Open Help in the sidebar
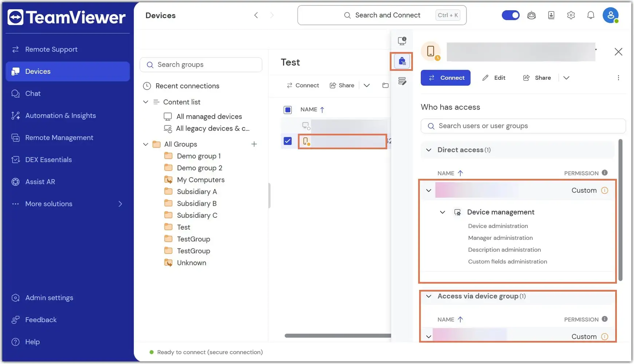The height and width of the screenshot is (364, 634). click(67, 342)
